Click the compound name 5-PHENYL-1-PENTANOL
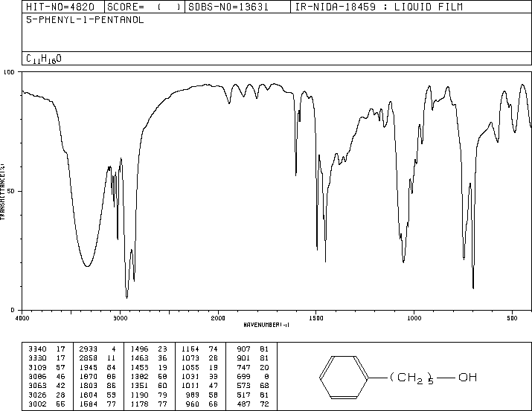This screenshot has width=532, height=411. 85,19
